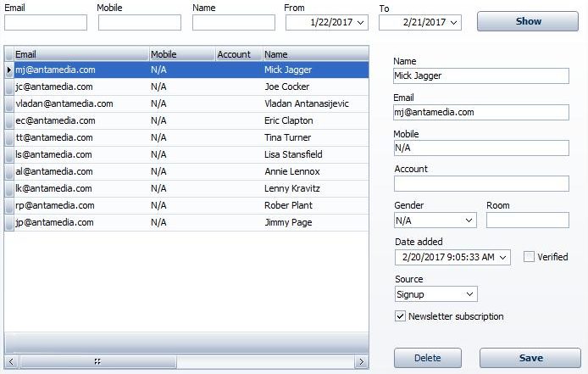Select the tt@antamedia.com row

click(x=186, y=137)
